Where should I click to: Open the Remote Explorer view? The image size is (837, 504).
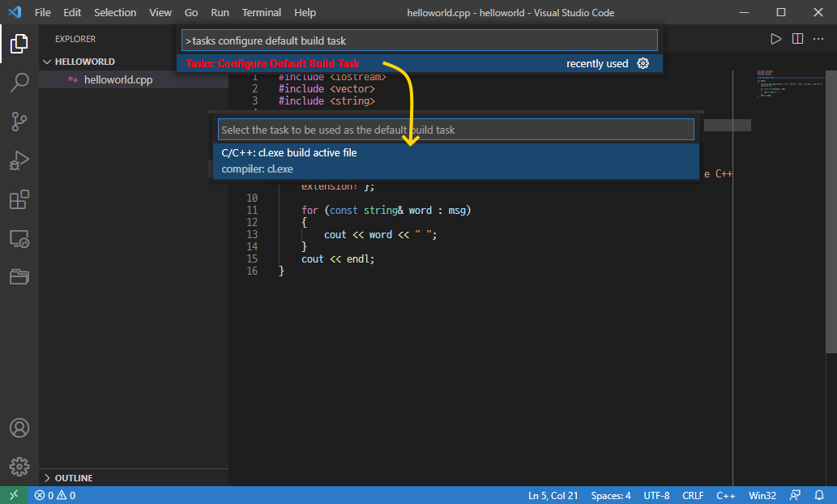(19, 239)
